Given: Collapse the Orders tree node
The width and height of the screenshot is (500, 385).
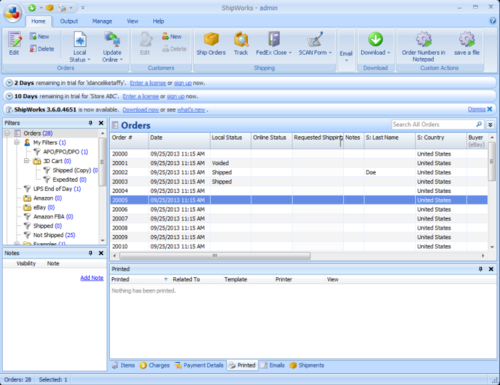Looking at the screenshot, I should pos(7,133).
